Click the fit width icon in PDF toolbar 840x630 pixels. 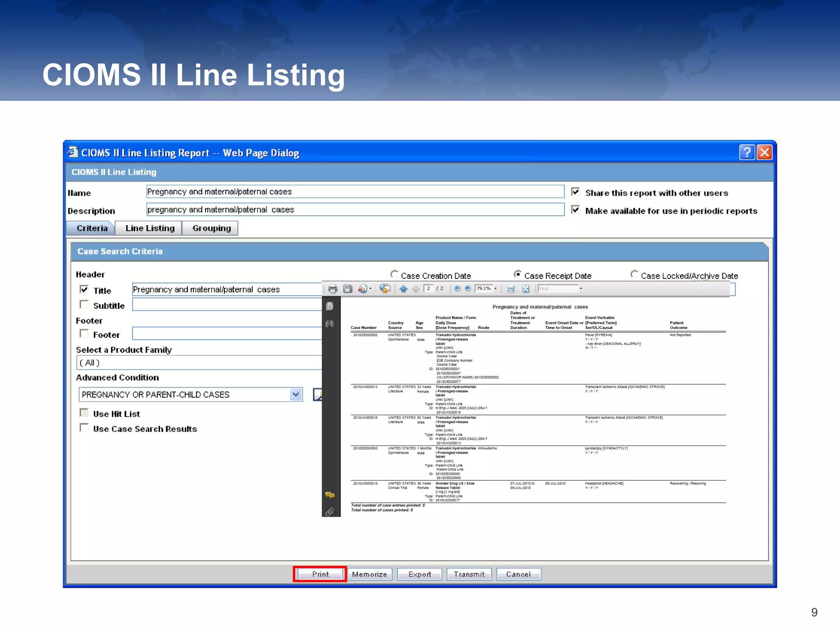pyautogui.click(x=511, y=289)
